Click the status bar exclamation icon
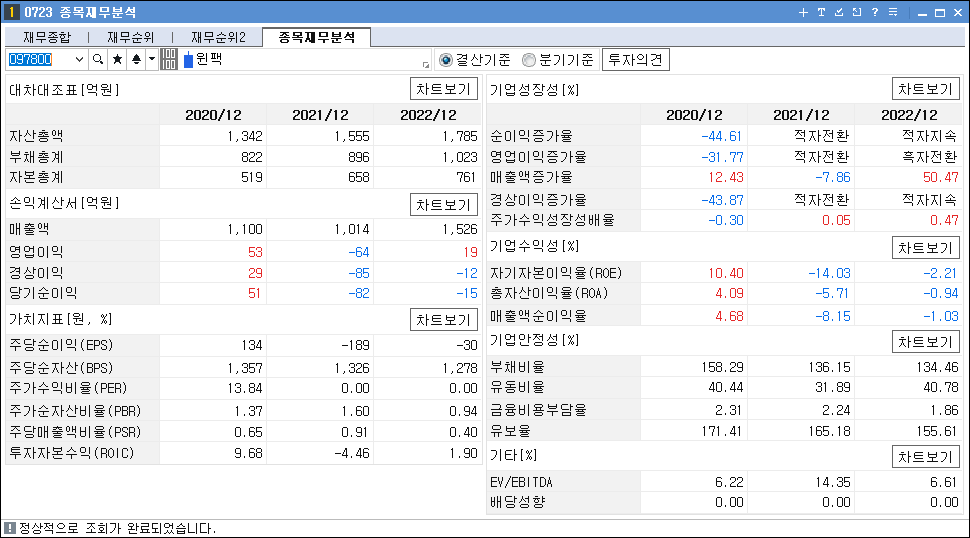Screen dimensions: 970x538 point(9,528)
